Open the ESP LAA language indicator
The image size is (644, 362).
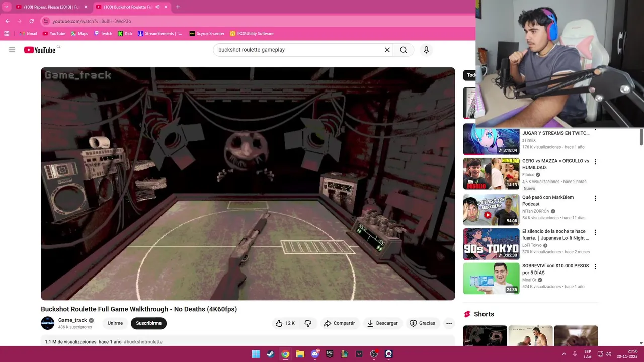pyautogui.click(x=588, y=354)
